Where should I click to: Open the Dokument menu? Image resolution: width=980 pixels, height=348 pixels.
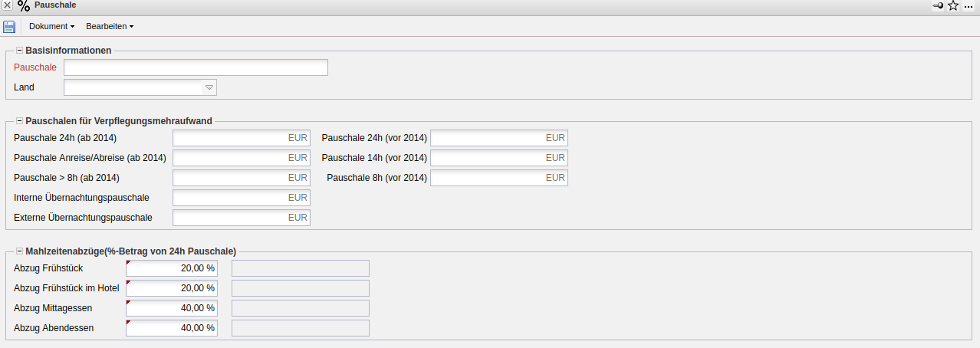point(51,27)
